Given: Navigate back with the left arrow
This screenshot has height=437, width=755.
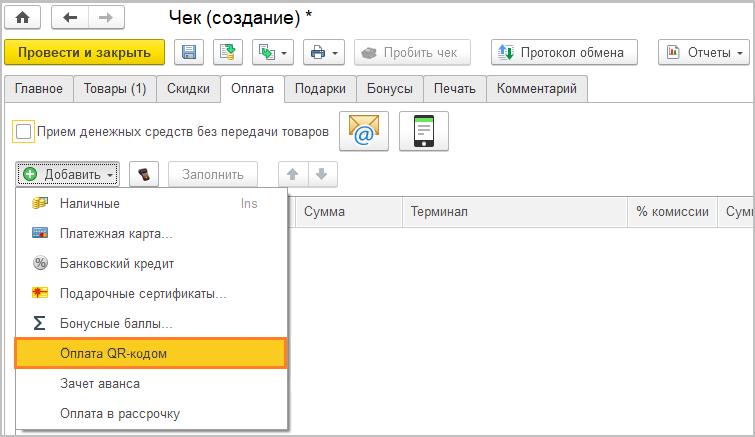Looking at the screenshot, I should pyautogui.click(x=70, y=18).
